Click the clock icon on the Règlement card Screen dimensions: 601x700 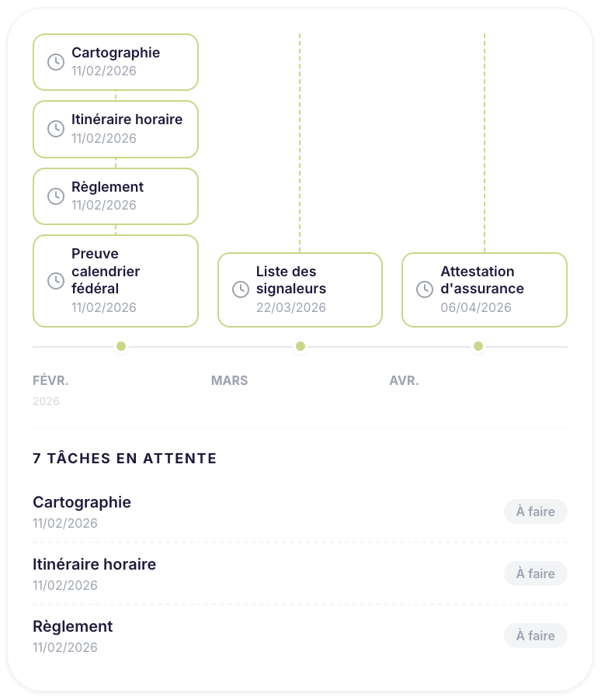54,196
